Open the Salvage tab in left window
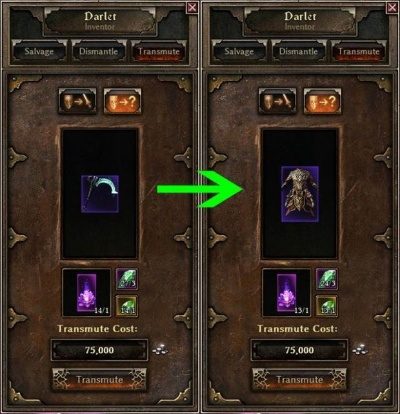The image size is (400, 414). [x=39, y=52]
